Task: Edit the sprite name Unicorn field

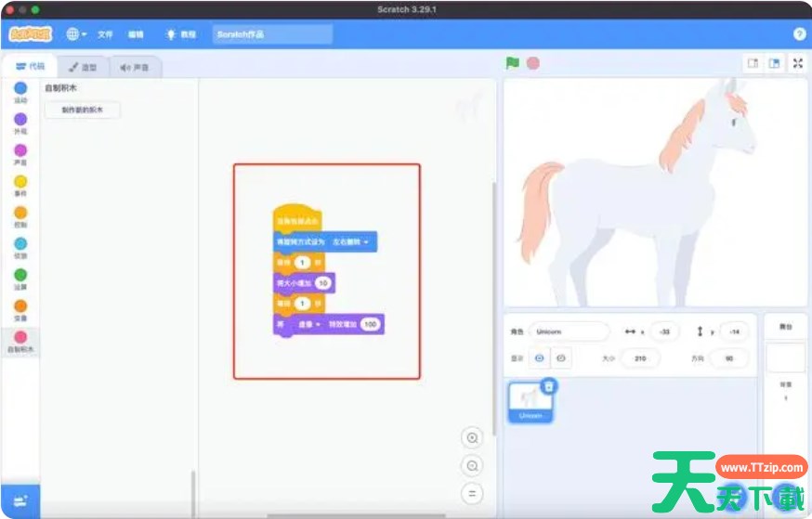Action: coord(569,331)
